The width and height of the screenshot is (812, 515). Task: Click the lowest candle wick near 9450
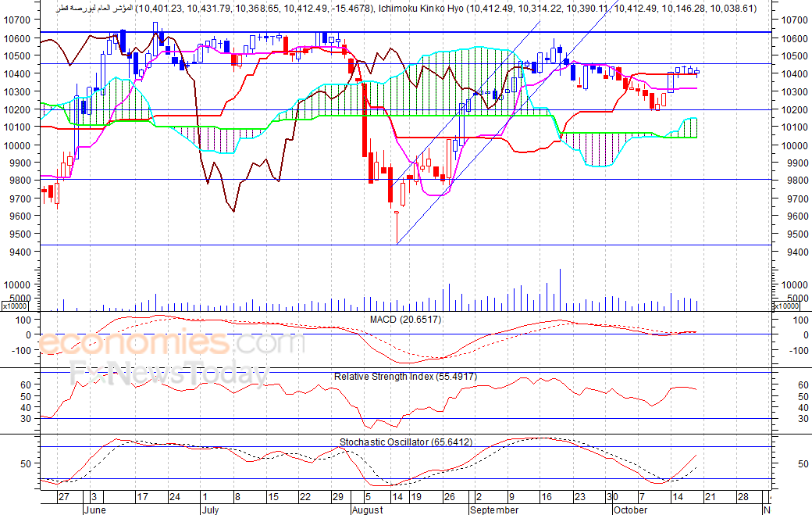397,227
